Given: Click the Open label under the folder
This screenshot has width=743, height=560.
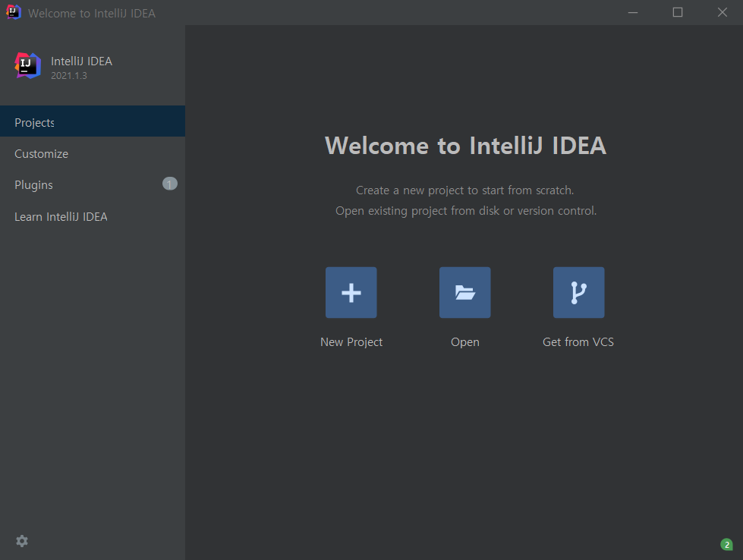Looking at the screenshot, I should 464,342.
